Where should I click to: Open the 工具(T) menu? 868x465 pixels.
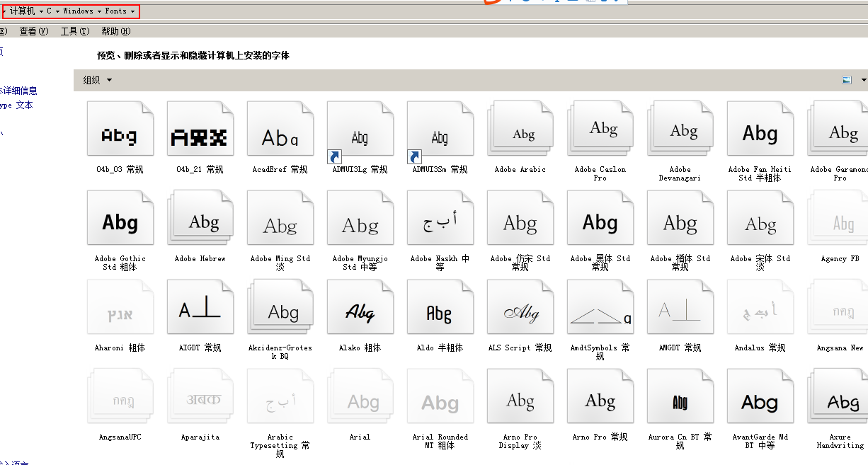coord(75,31)
